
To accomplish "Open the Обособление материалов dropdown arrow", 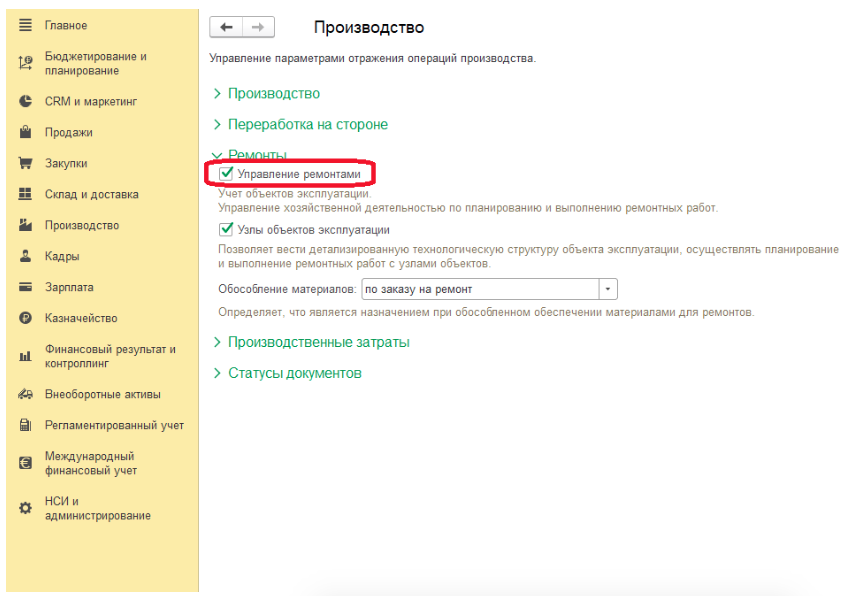I will 608,289.
